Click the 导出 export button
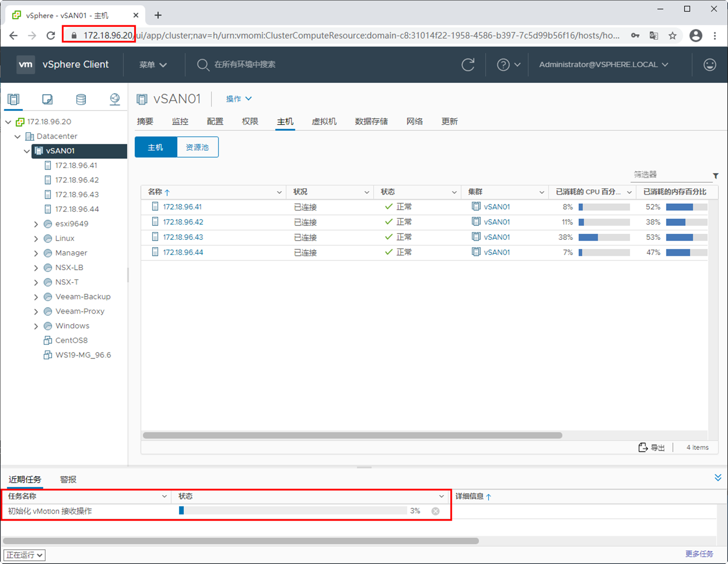The height and width of the screenshot is (564, 728). (652, 447)
